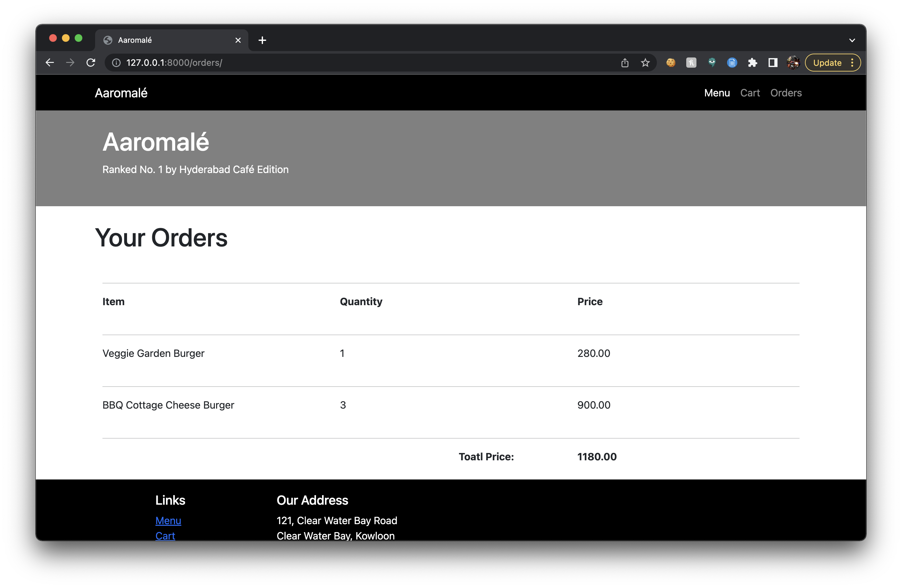Click the Update button in Chrome toolbar

827,63
